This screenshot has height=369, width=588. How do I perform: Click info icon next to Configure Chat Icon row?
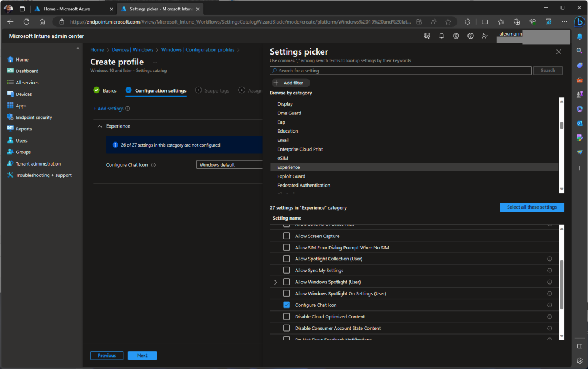click(x=550, y=305)
